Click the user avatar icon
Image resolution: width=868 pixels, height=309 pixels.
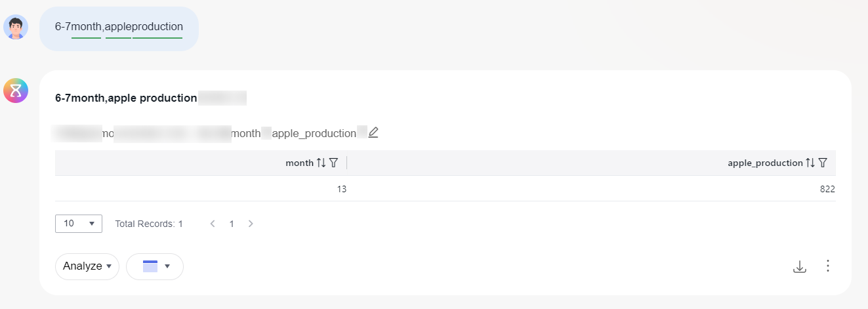click(16, 27)
